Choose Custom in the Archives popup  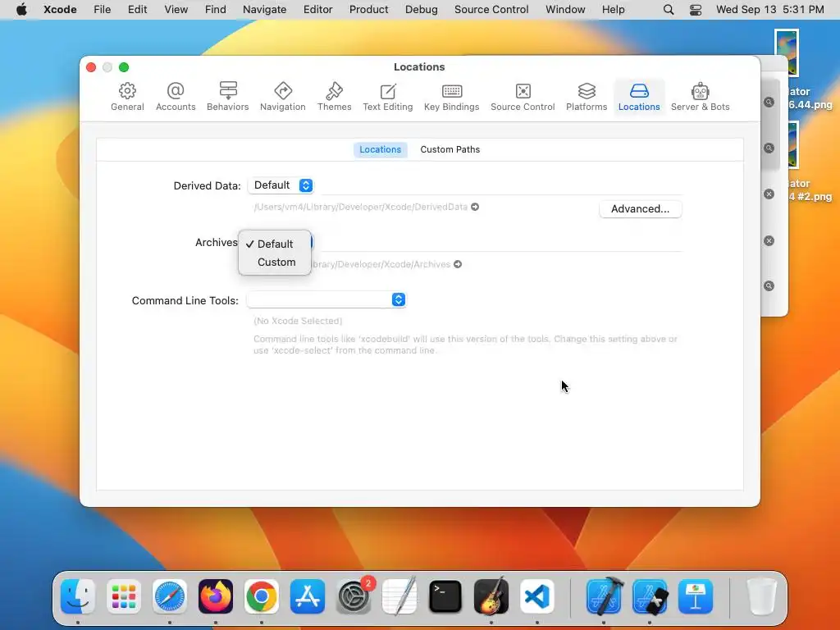click(275, 262)
